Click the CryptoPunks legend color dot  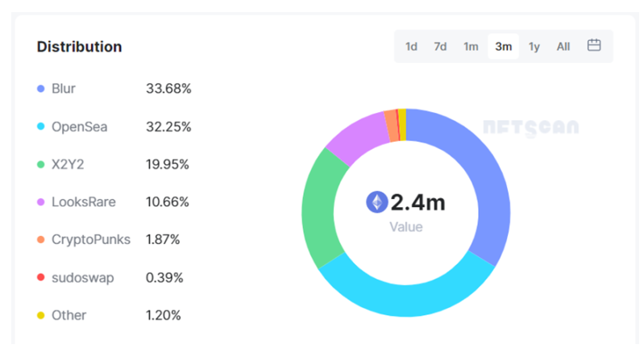(40, 239)
